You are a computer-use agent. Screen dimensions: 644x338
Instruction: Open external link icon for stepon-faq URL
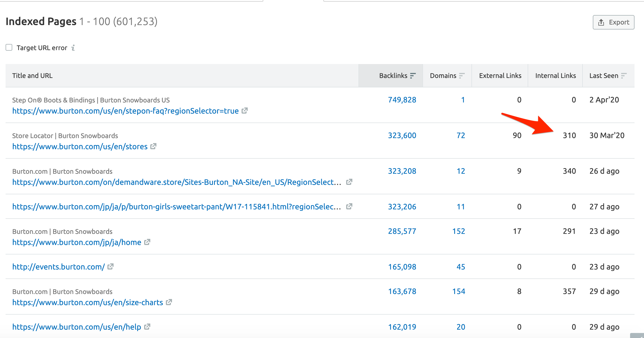click(245, 111)
